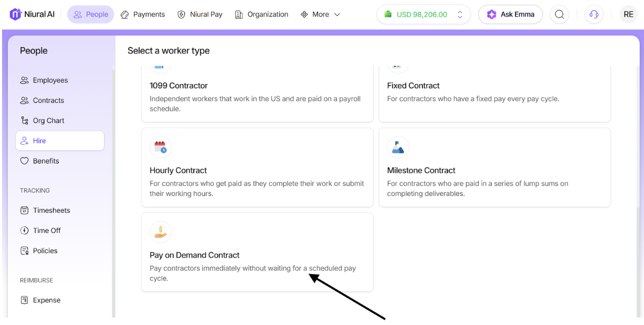Click the Time Off clock icon
Image resolution: width=644 pixels, height=325 pixels.
[x=24, y=231]
